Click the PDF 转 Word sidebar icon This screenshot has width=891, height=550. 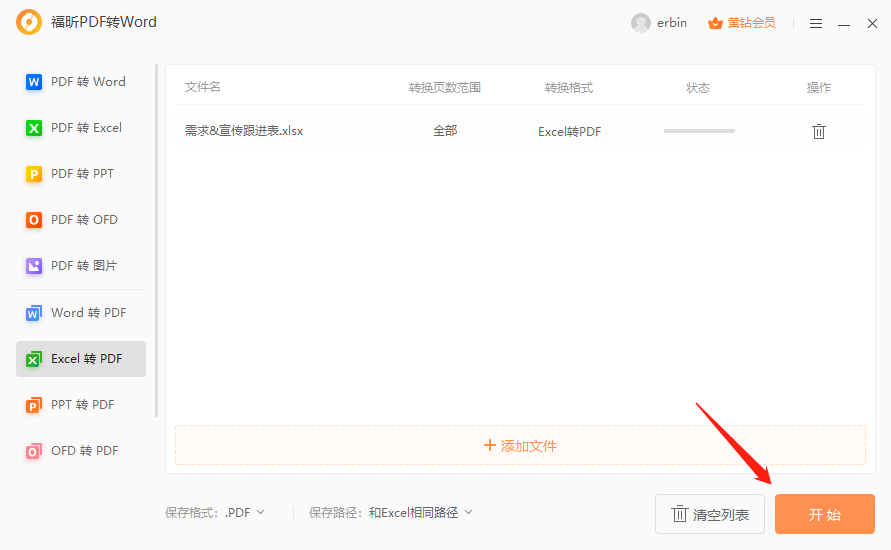tap(34, 82)
